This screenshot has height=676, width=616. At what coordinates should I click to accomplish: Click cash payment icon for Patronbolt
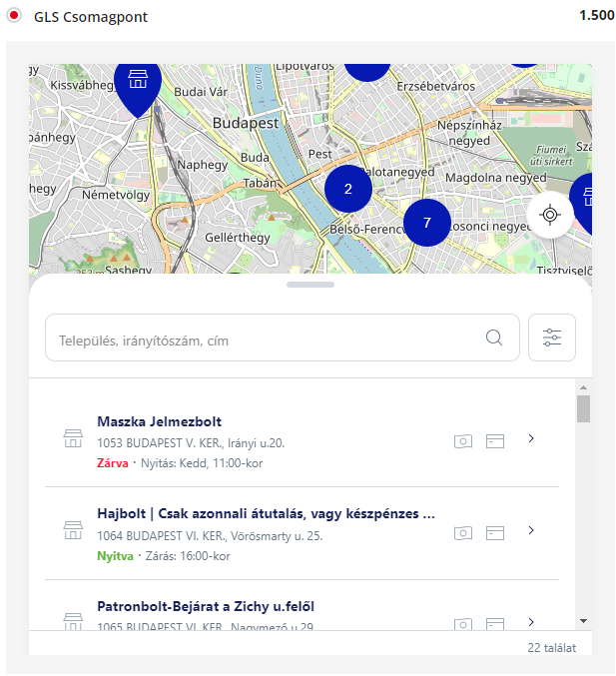click(463, 624)
